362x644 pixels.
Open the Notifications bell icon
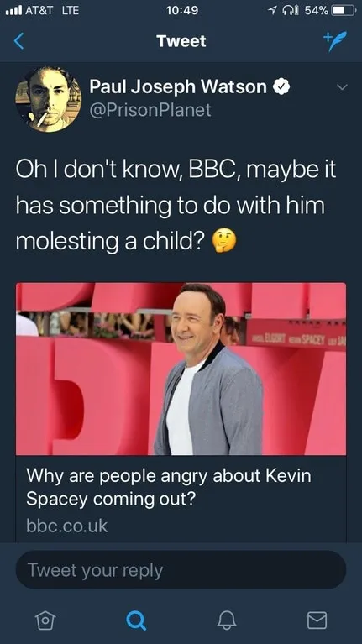(x=227, y=620)
